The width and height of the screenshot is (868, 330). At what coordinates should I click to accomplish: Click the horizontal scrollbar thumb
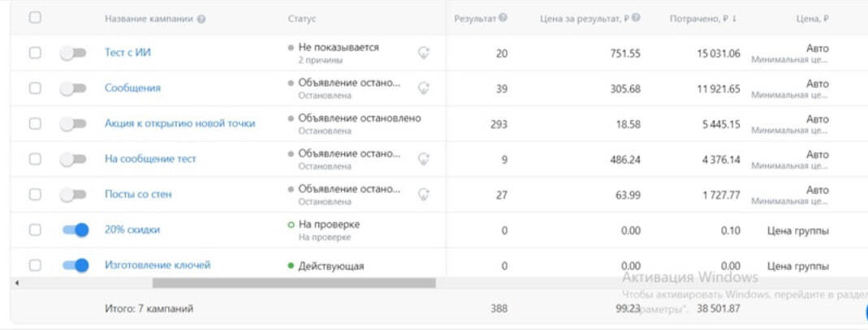pyautogui.click(x=294, y=283)
